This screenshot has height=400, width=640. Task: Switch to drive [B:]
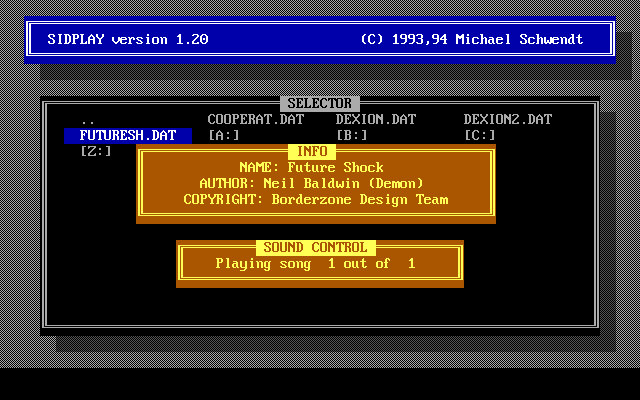pyautogui.click(x=351, y=136)
